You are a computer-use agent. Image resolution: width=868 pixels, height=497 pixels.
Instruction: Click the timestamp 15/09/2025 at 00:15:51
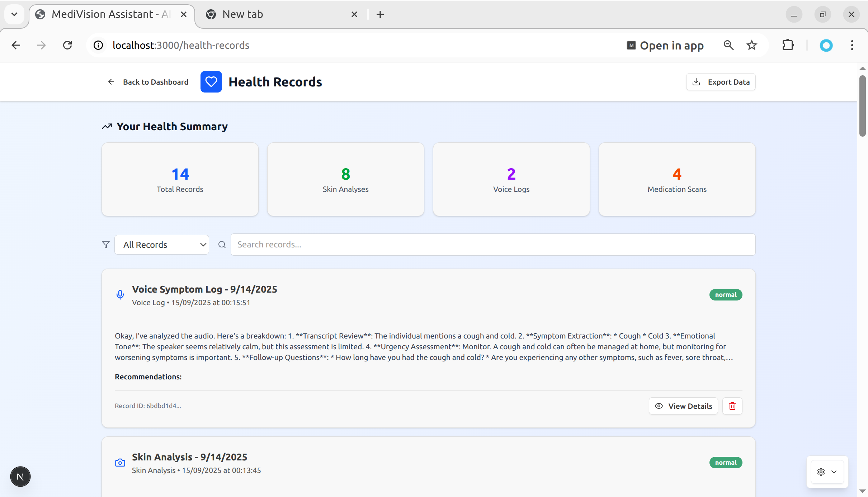[211, 303]
